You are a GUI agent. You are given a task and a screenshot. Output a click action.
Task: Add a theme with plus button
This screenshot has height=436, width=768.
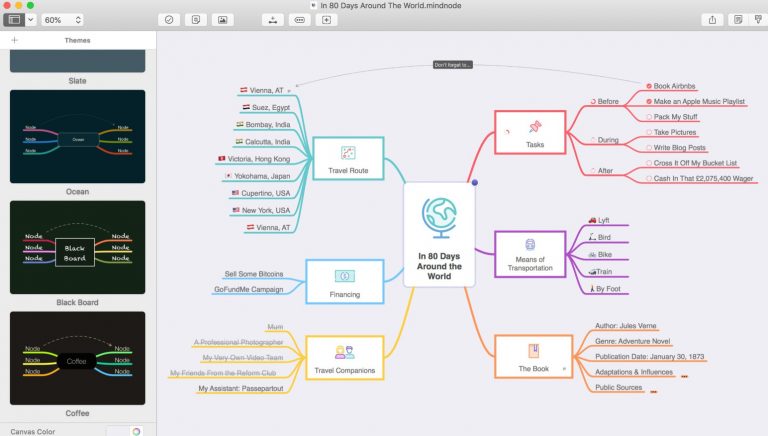[14, 40]
